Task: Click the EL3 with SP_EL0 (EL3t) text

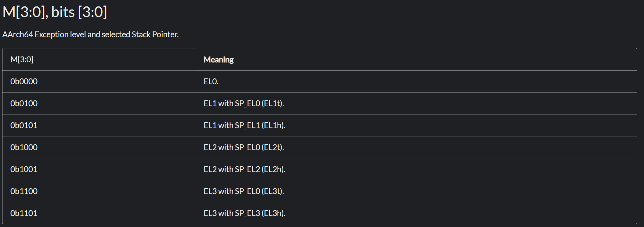Action: point(244,191)
